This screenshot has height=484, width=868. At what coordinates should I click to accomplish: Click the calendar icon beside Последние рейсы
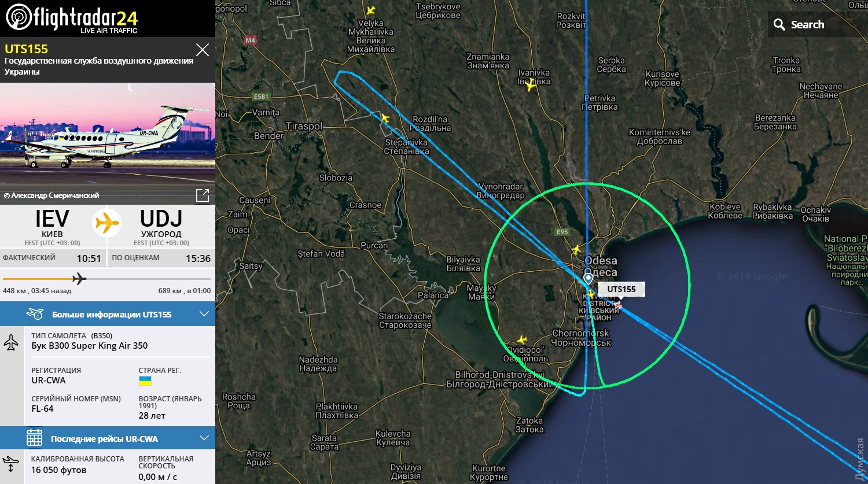(34, 438)
